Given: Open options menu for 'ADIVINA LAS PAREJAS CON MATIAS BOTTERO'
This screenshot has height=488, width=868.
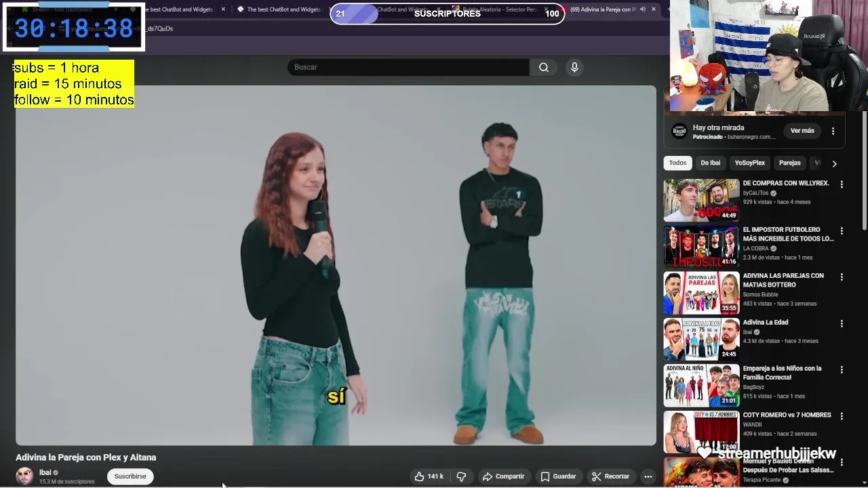Looking at the screenshot, I should pyautogui.click(x=842, y=277).
